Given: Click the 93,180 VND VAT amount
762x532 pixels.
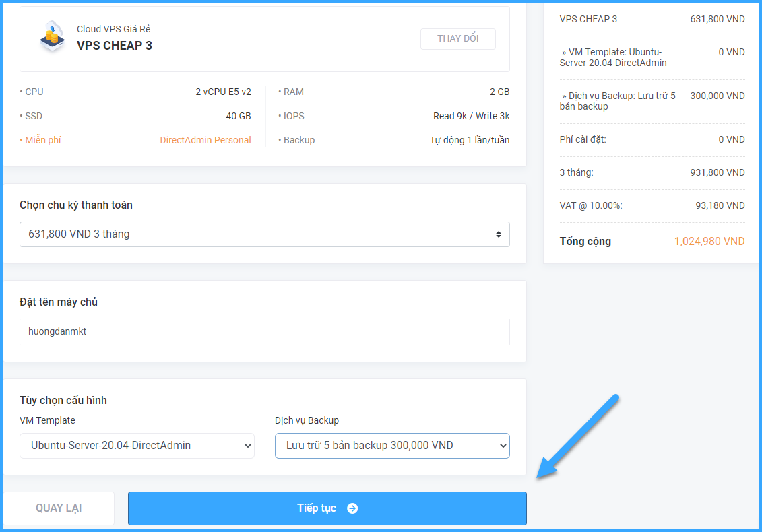Looking at the screenshot, I should [720, 205].
